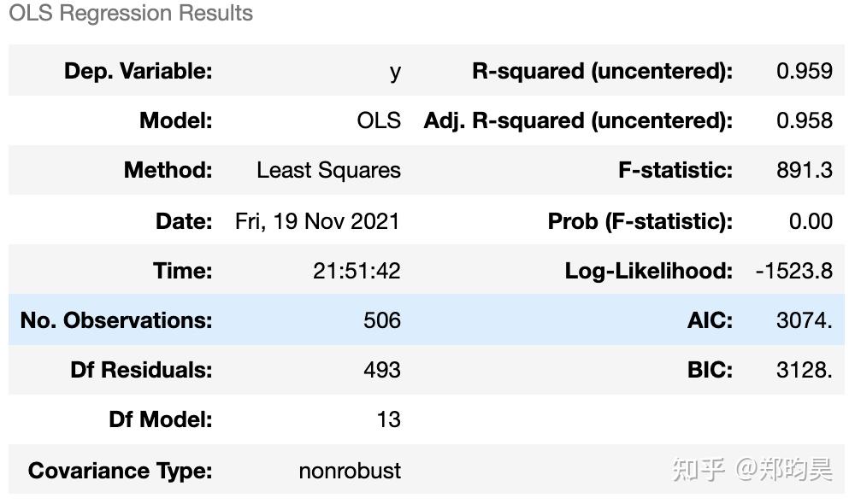Select the Df Model value 13

tap(389, 420)
